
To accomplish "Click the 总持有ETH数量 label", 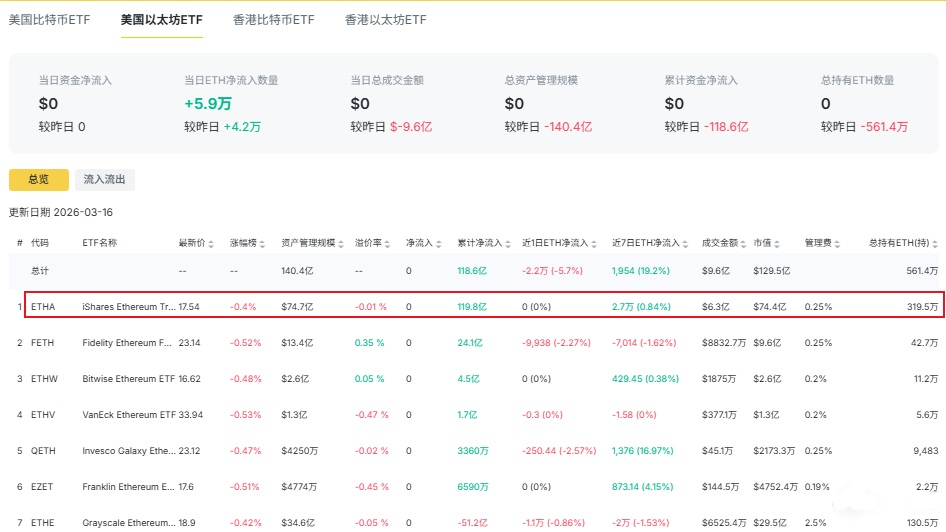I will (x=857, y=80).
